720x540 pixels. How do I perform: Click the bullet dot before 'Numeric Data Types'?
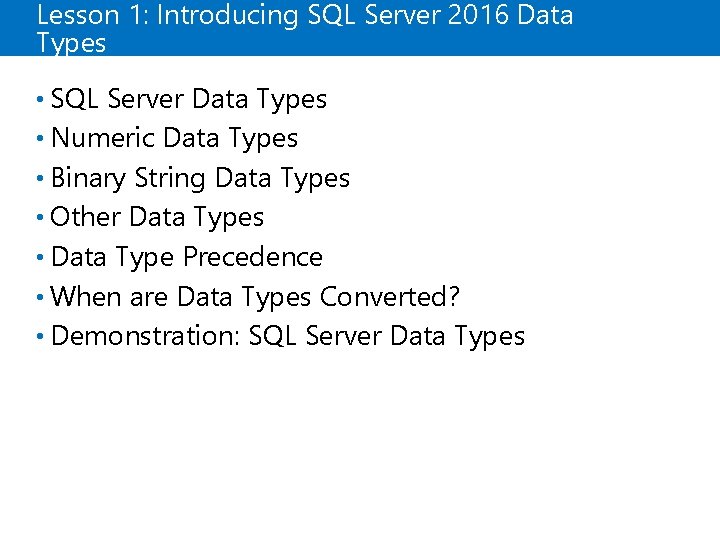pyautogui.click(x=39, y=138)
